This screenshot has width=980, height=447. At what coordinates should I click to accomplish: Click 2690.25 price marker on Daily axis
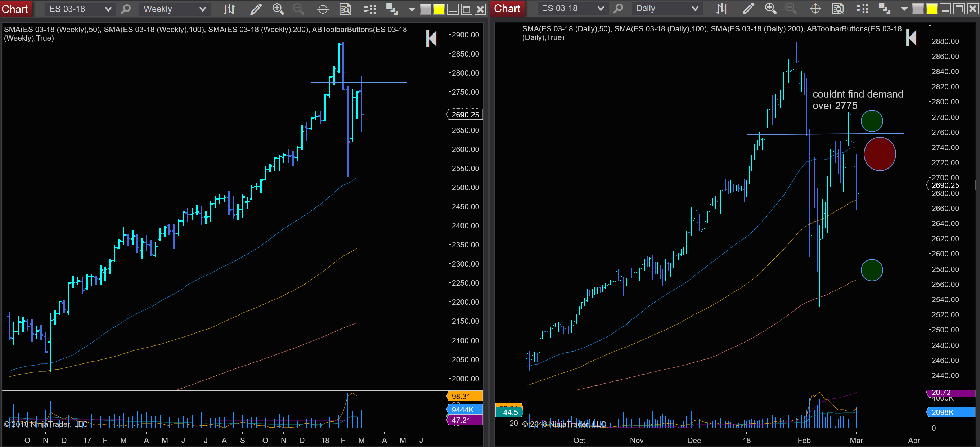[950, 185]
